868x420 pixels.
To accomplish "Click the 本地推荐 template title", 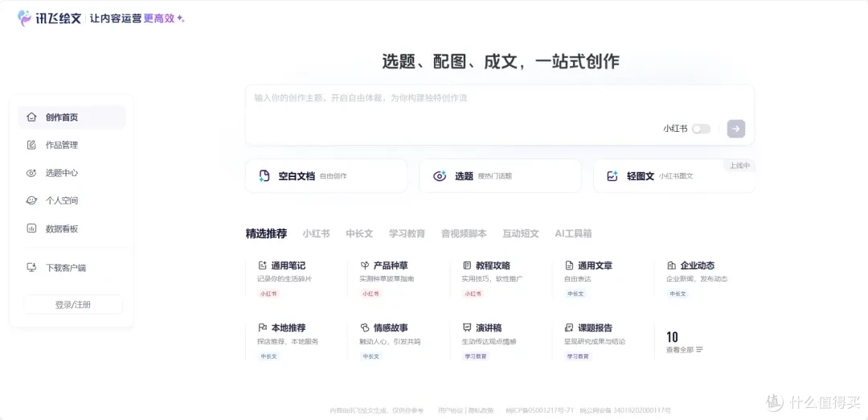I will click(288, 327).
